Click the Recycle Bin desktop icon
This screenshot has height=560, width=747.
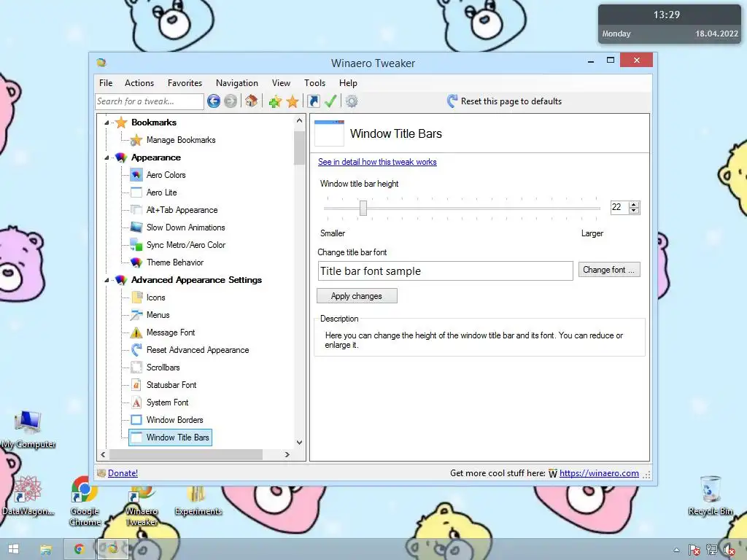[x=711, y=495]
